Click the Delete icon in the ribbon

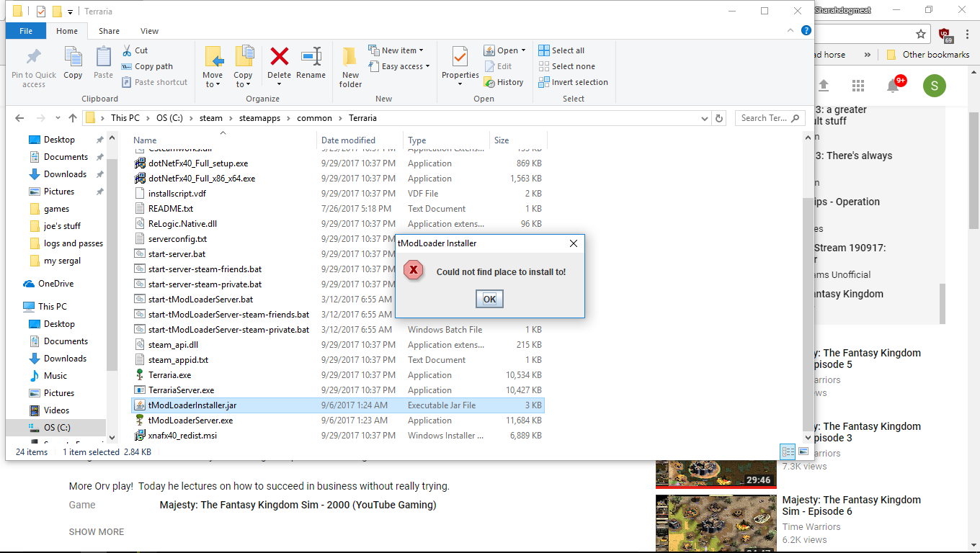click(279, 57)
